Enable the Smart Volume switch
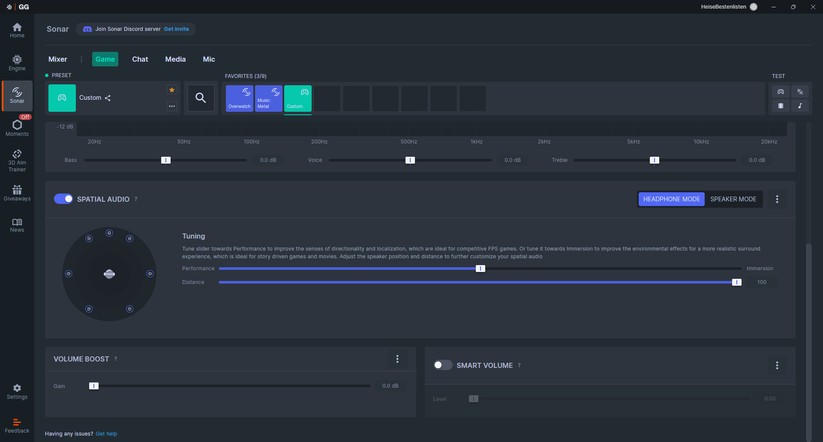This screenshot has width=823, height=442. tap(442, 365)
